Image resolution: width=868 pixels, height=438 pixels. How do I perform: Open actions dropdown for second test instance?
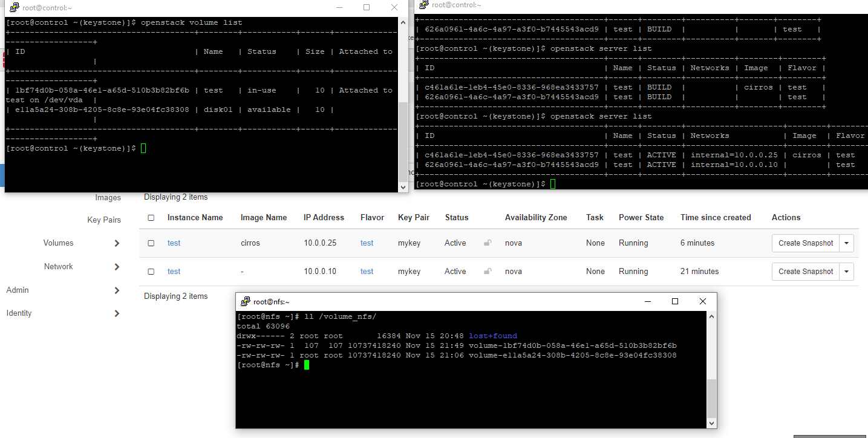pos(847,272)
